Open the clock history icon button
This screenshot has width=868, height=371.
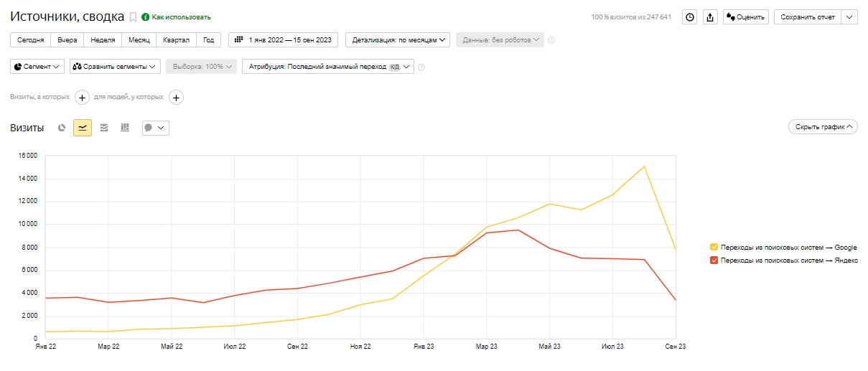point(690,17)
